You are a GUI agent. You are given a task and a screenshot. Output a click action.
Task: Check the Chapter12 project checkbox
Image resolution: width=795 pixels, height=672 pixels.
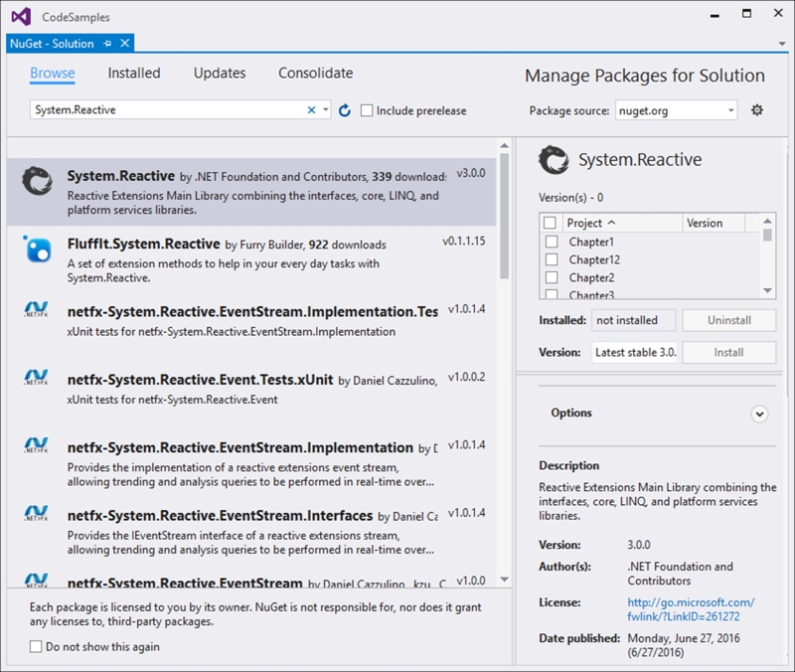552,259
